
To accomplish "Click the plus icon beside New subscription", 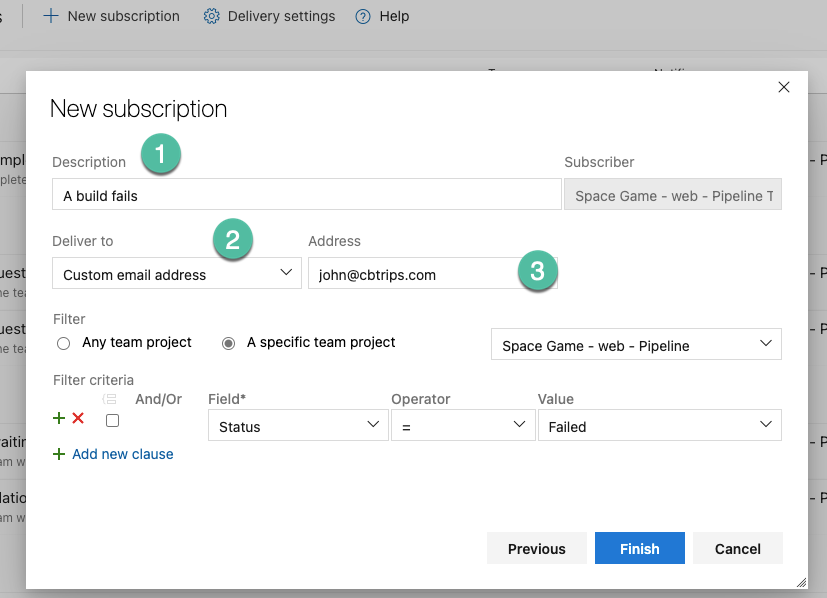I will 51,16.
